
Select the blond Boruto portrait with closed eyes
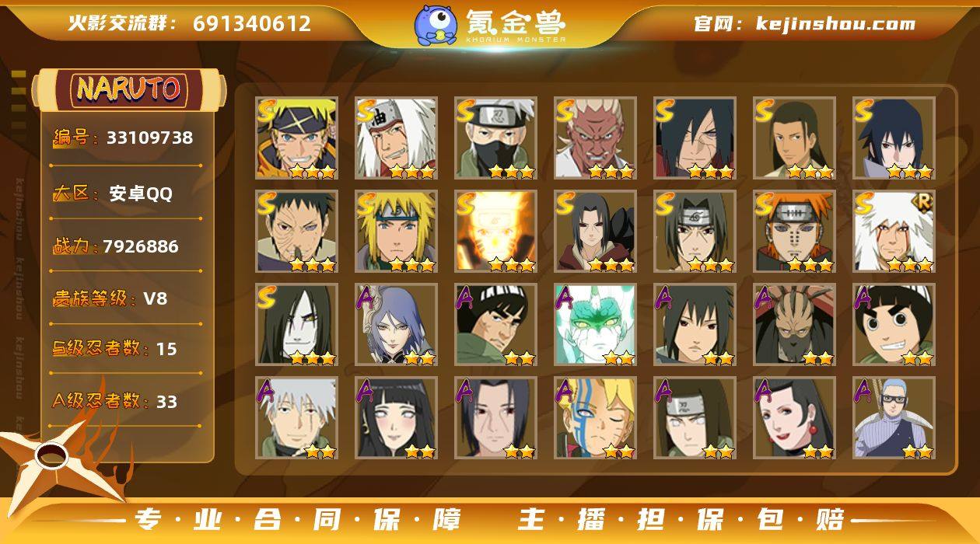595,418
